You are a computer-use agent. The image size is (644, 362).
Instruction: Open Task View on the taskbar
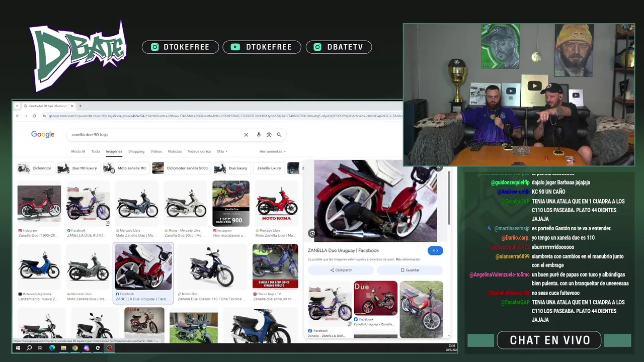point(40,348)
